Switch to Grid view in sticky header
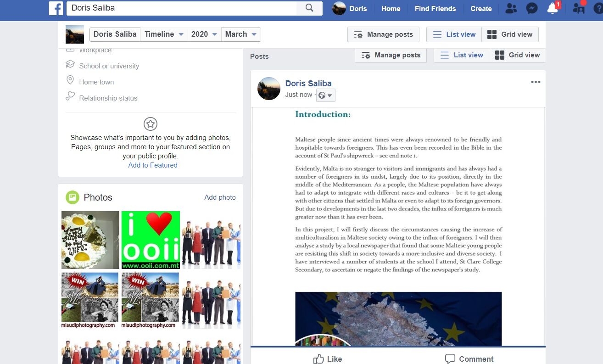603x364 pixels. [x=510, y=34]
